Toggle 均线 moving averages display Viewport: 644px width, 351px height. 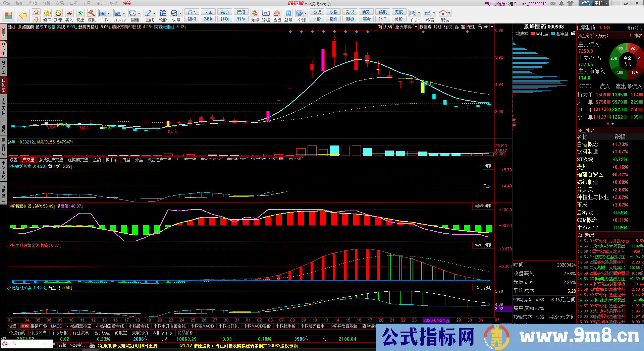[x=438, y=27]
